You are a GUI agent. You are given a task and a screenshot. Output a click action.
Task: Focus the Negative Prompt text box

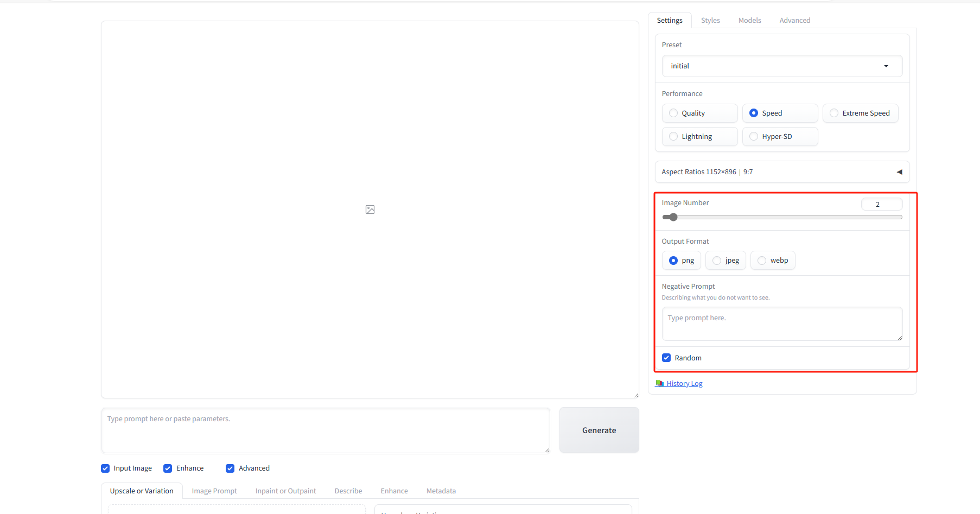(781, 323)
